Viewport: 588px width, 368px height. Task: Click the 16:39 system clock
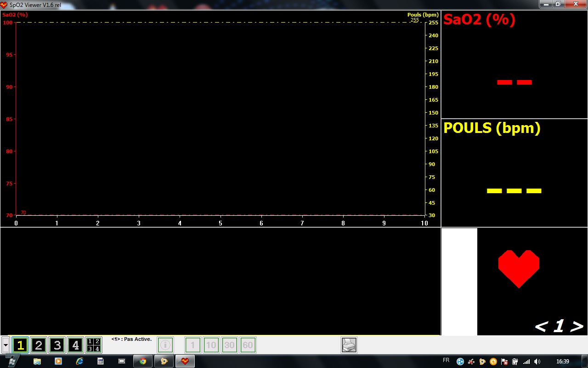[x=563, y=362]
